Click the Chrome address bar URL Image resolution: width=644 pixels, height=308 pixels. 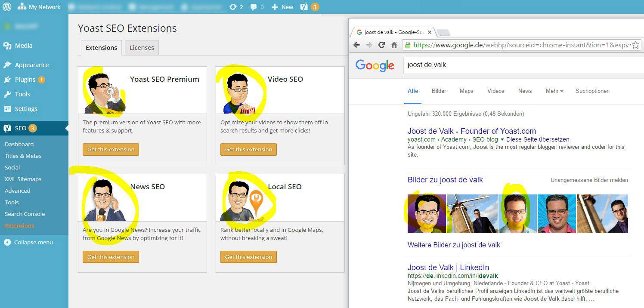tap(521, 45)
